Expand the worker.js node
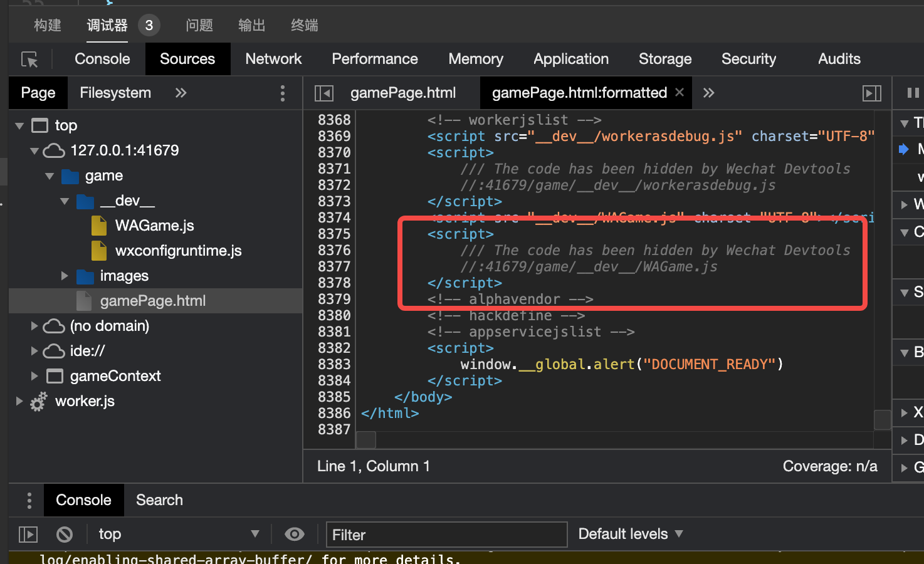Screen dimensions: 924x564 coord(19,401)
